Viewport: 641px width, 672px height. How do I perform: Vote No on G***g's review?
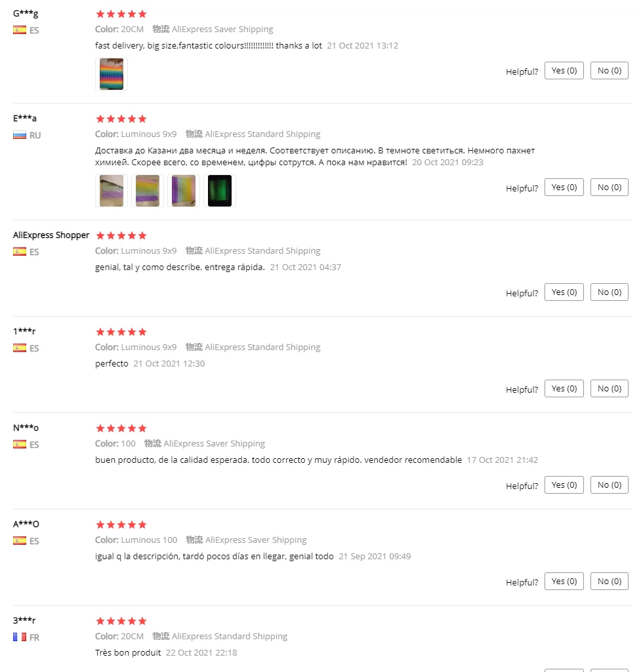click(610, 71)
